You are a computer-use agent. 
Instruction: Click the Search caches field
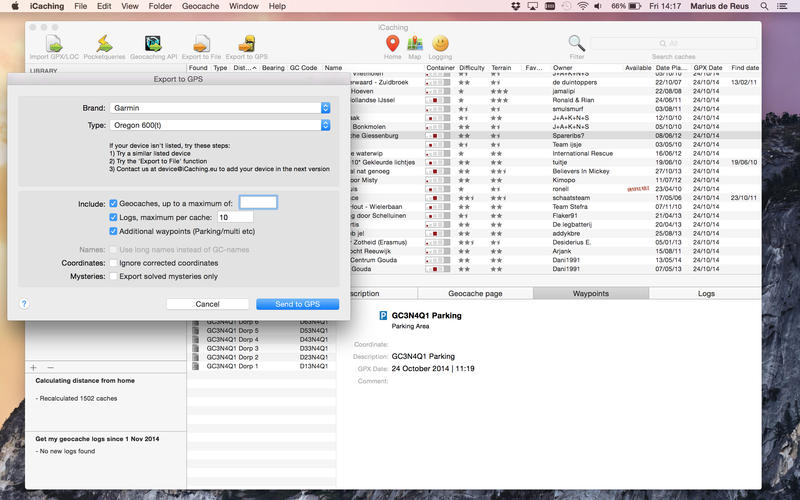tap(673, 43)
